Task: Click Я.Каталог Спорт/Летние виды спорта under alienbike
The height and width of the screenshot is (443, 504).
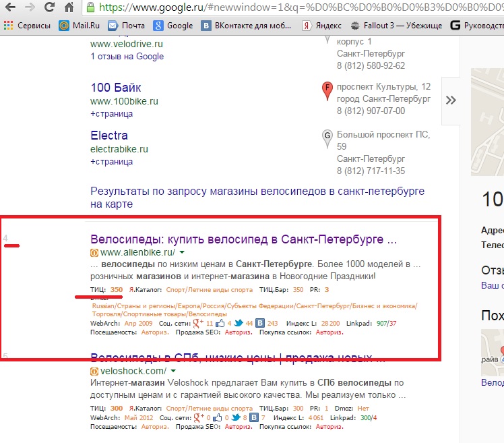Action: (210, 289)
